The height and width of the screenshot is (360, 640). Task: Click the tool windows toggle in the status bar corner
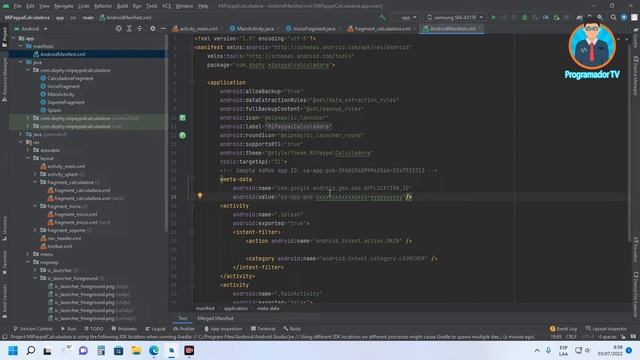pos(4,337)
